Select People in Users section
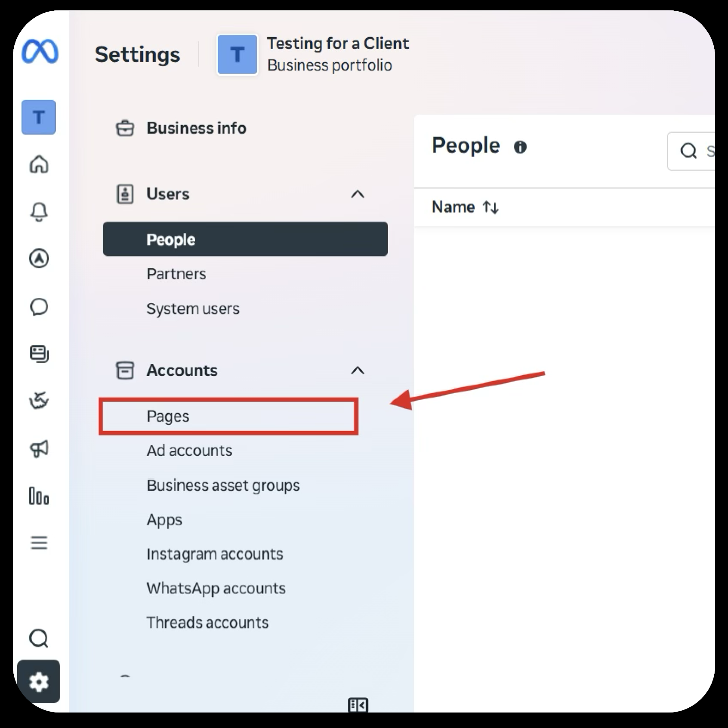Screen dimensions: 728x728 [246, 239]
